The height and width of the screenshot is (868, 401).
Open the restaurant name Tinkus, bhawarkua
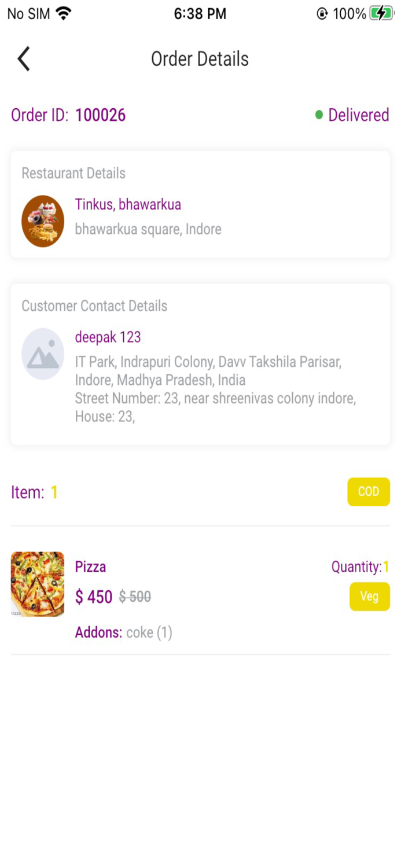point(128,205)
